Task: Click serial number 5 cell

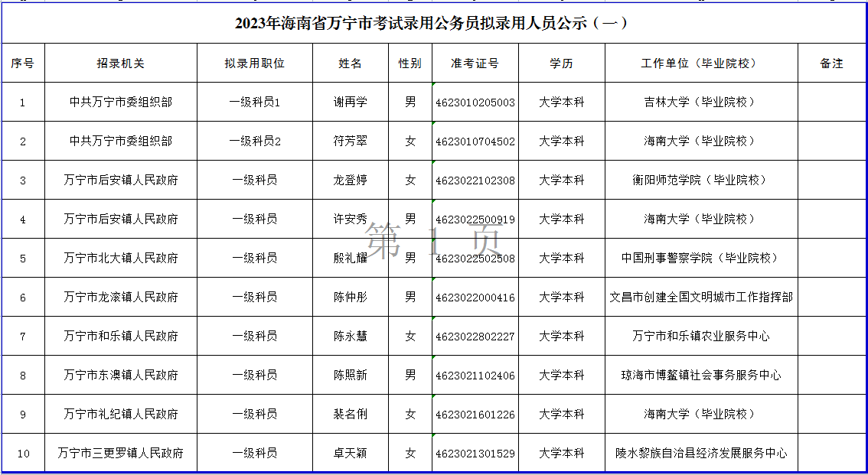Action: [x=23, y=259]
